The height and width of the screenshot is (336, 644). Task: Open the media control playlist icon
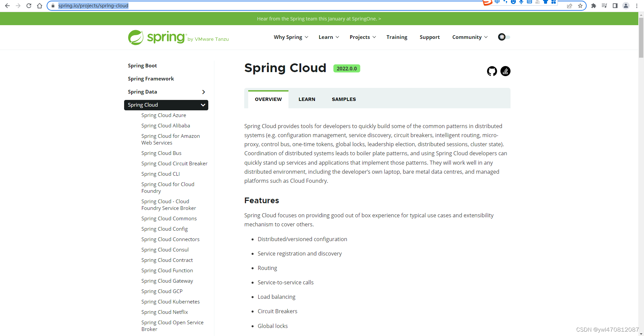click(604, 6)
